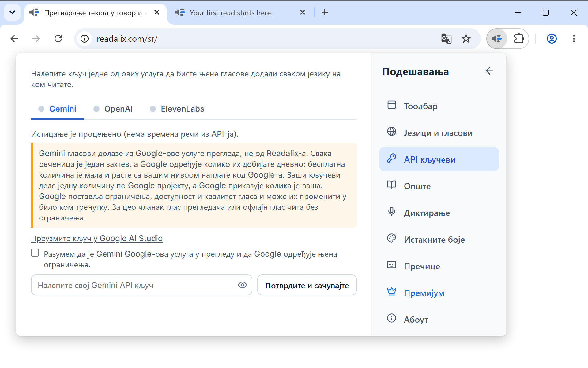This screenshot has height=368, width=588.
Task: Select the API кључеви key item
Action: [439, 159]
